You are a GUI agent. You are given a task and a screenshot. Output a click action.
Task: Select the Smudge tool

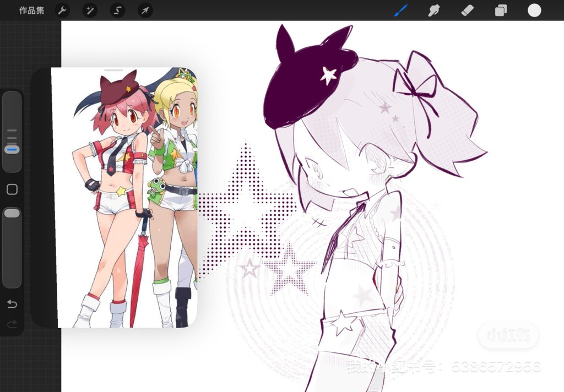434,10
